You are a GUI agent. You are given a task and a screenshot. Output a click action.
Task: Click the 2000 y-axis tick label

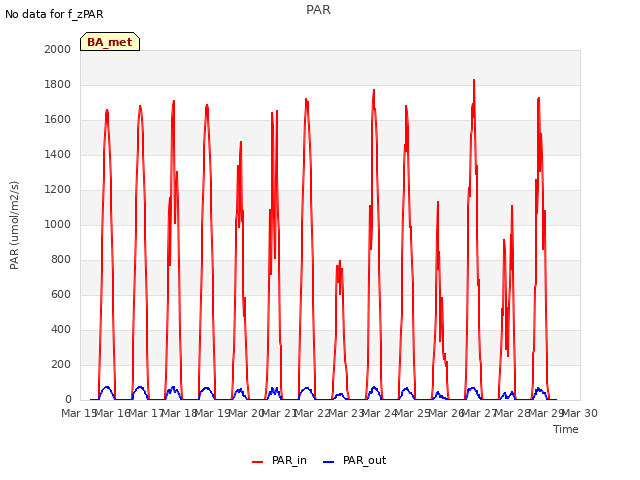coord(58,49)
